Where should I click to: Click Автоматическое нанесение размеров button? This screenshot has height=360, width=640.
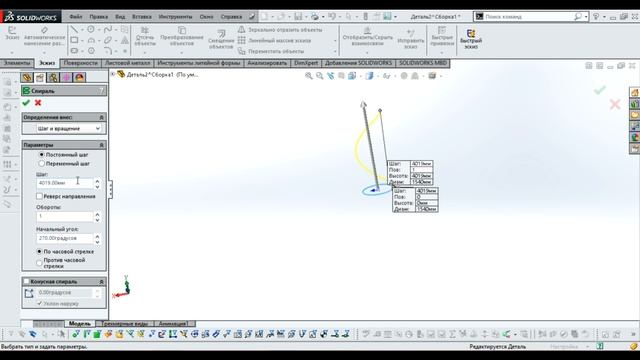(x=44, y=37)
